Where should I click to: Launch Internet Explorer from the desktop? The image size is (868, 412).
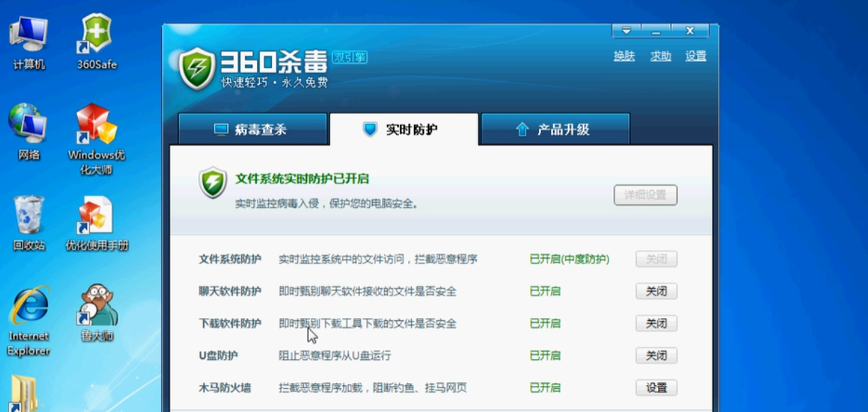29,321
